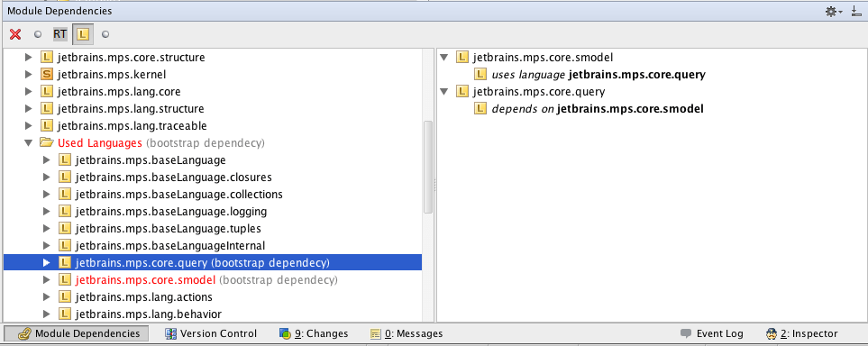868x346 pixels.
Task: Open the 0: Messages tab
Action: [407, 333]
